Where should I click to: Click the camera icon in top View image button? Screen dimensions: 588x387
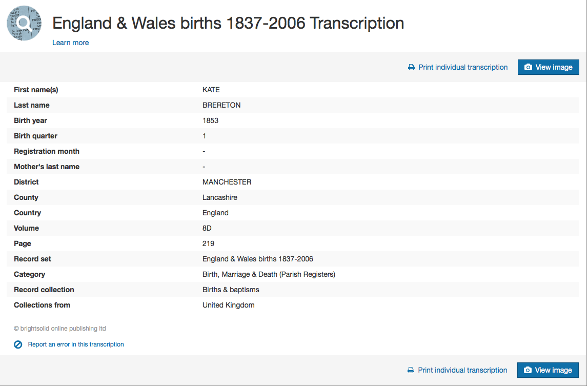click(x=528, y=68)
